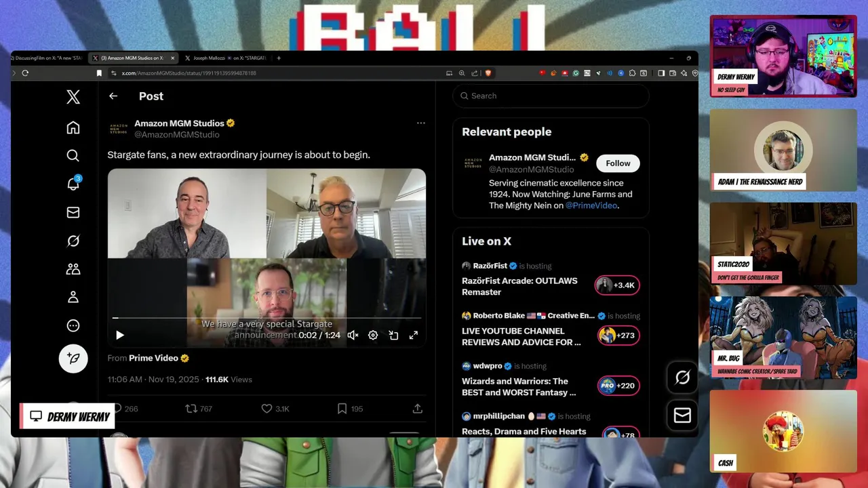Open Amazon MGM Studios avatar in Relevant people
The height and width of the screenshot is (488, 868).
tap(473, 163)
